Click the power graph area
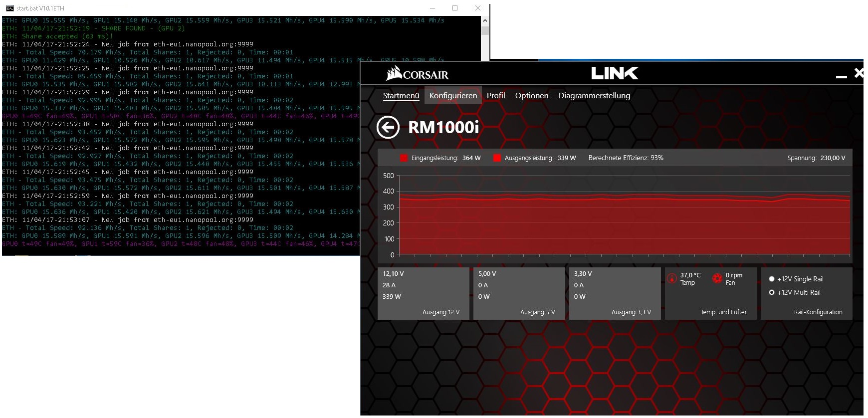The image size is (868, 418). pos(625,215)
